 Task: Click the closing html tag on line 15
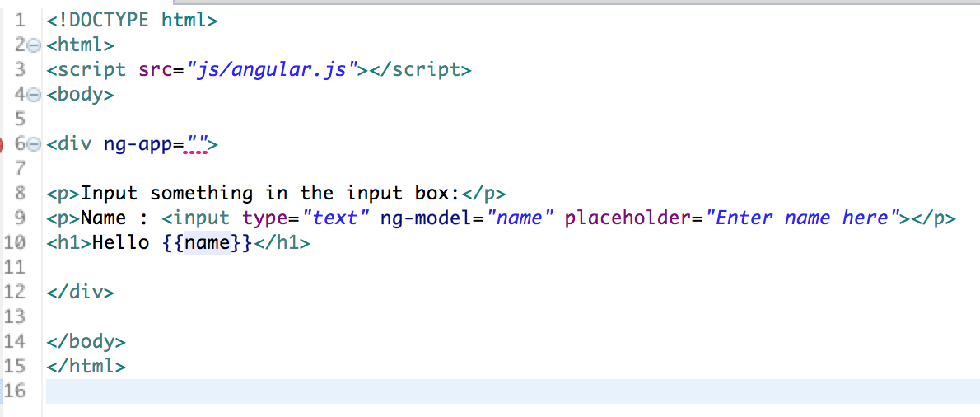click(86, 366)
